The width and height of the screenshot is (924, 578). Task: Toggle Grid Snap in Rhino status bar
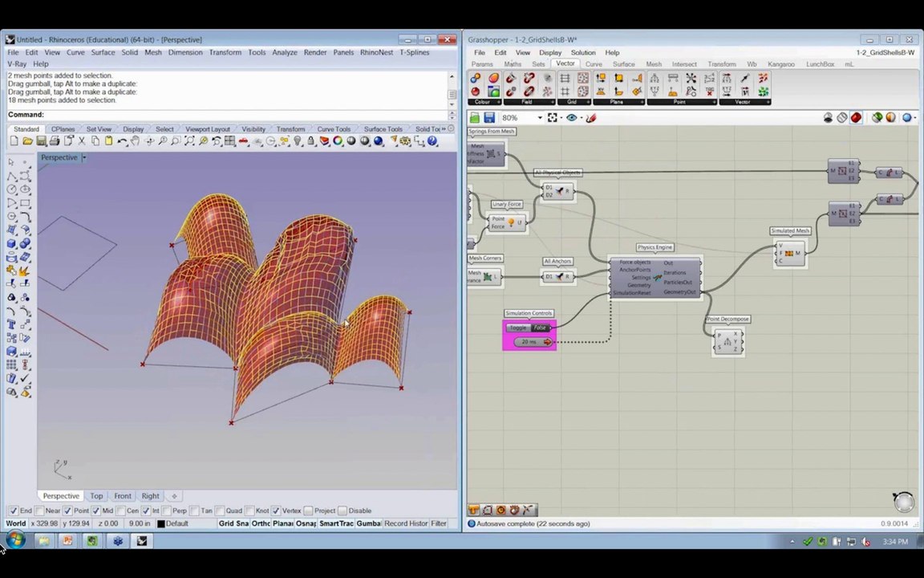[233, 523]
